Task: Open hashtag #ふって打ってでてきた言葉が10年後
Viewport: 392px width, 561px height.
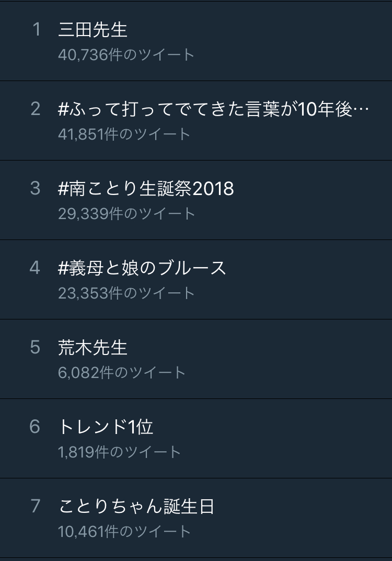Action: pyautogui.click(x=213, y=109)
